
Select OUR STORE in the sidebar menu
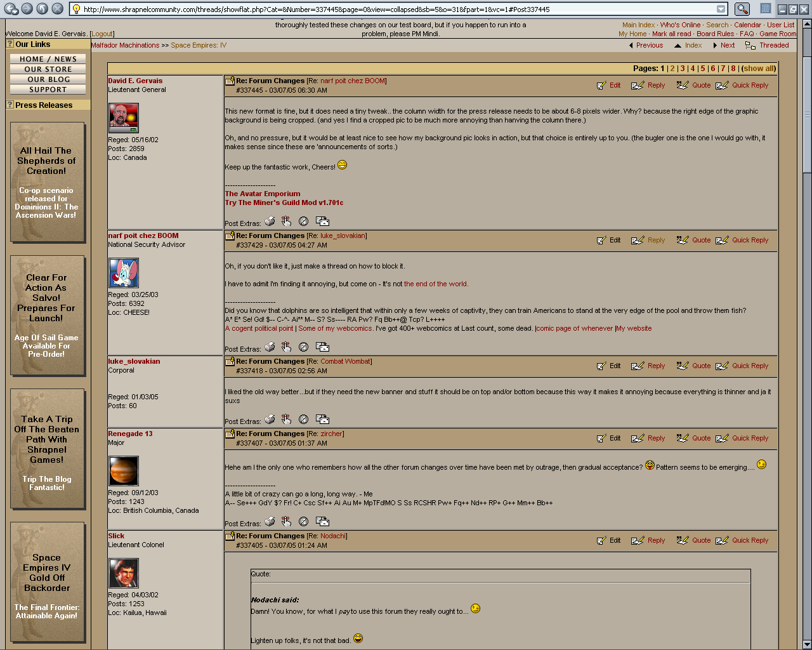48,69
